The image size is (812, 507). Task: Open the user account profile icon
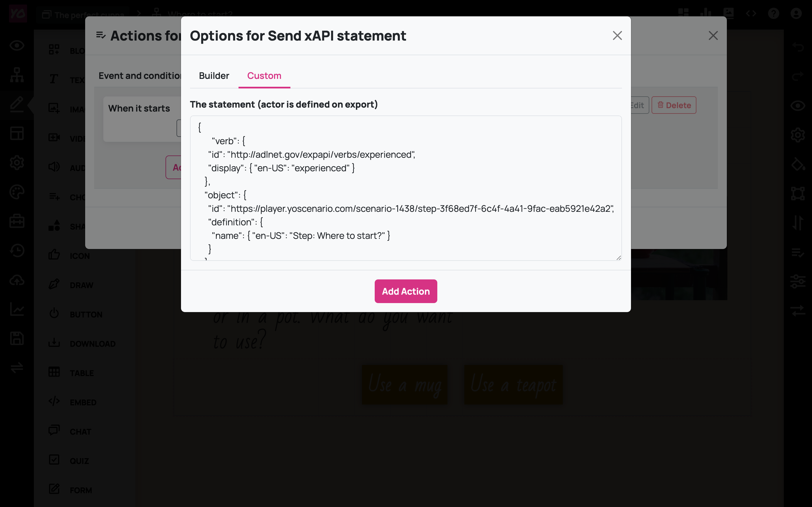point(796,14)
